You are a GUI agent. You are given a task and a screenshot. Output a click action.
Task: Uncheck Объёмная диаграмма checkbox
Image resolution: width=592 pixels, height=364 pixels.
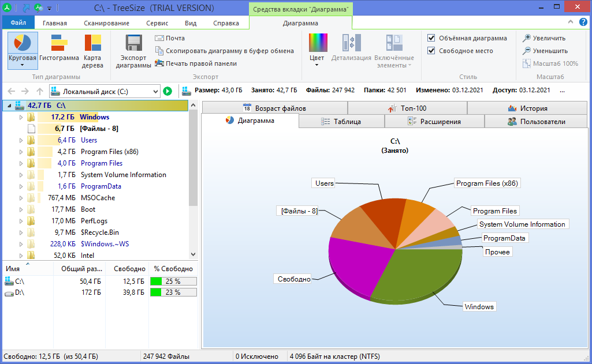click(x=431, y=38)
